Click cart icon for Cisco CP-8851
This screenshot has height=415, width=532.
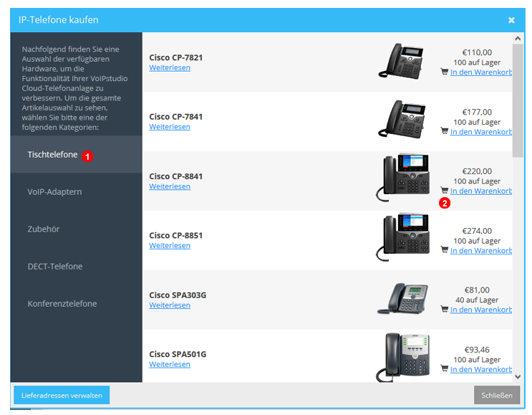[444, 251]
